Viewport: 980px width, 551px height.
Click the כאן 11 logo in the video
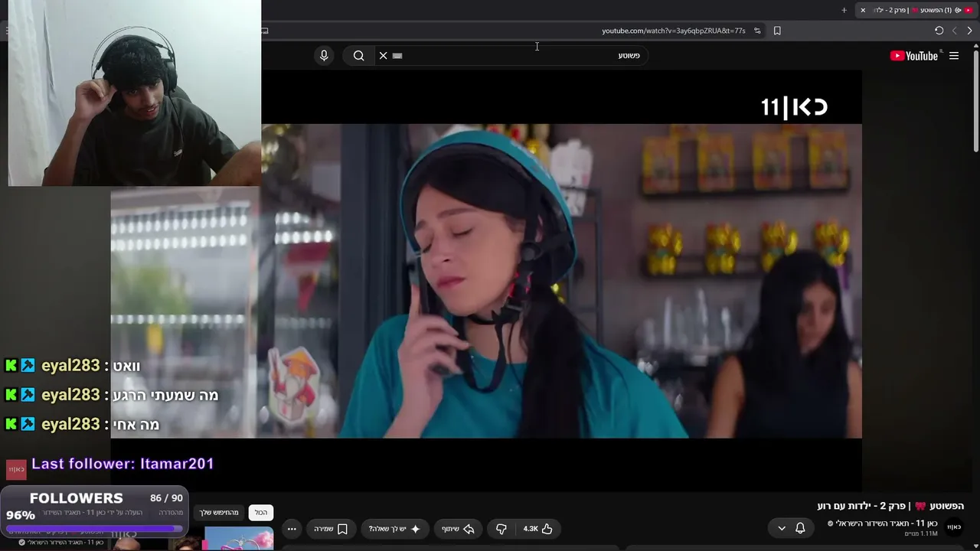[795, 106]
